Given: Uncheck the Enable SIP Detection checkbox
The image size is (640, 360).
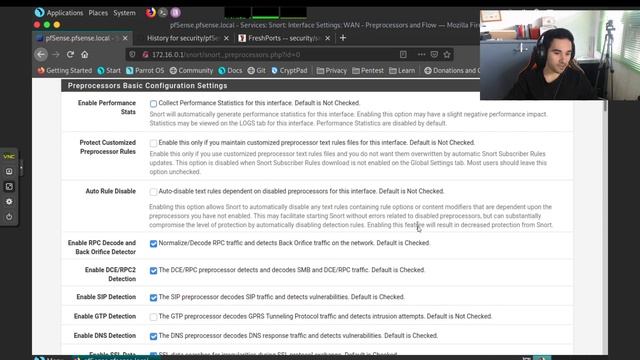Looking at the screenshot, I should tap(153, 298).
